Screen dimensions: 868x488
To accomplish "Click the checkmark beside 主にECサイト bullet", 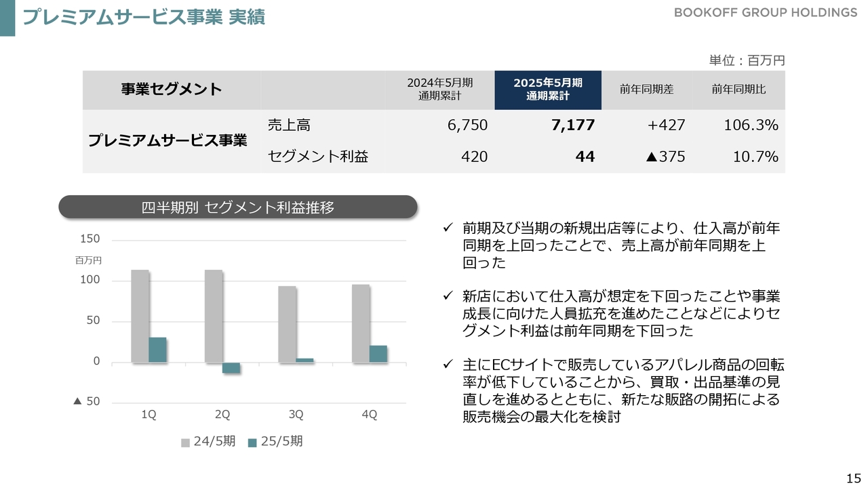I will tap(447, 365).
